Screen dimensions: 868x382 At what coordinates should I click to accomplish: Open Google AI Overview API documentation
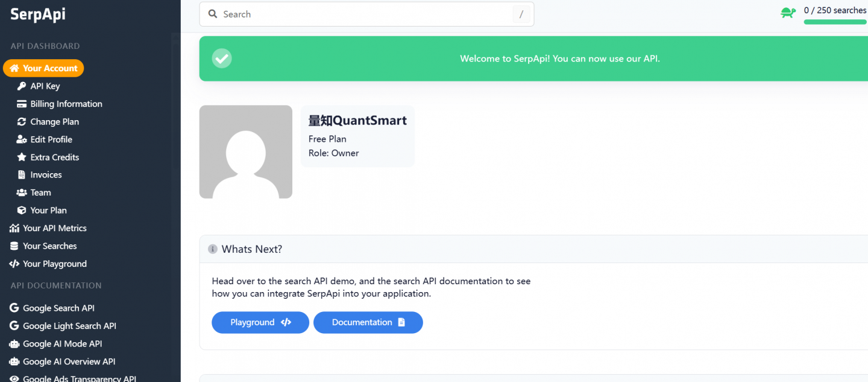click(69, 361)
